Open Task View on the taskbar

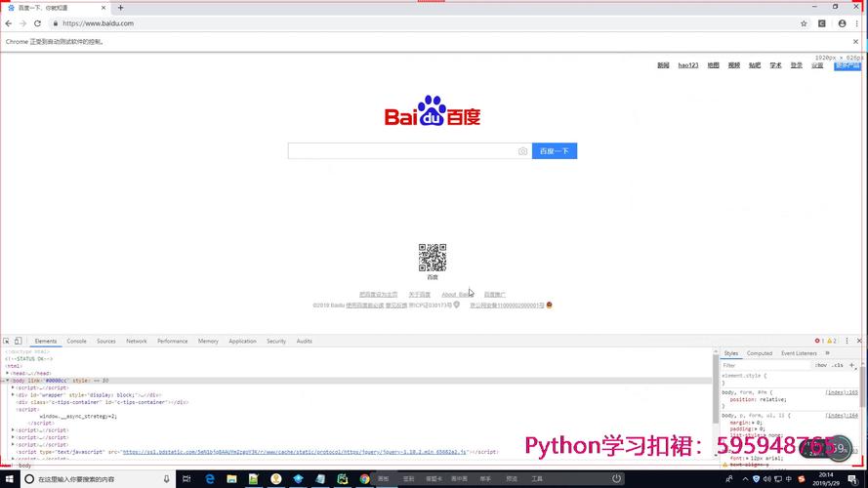[x=186, y=479]
